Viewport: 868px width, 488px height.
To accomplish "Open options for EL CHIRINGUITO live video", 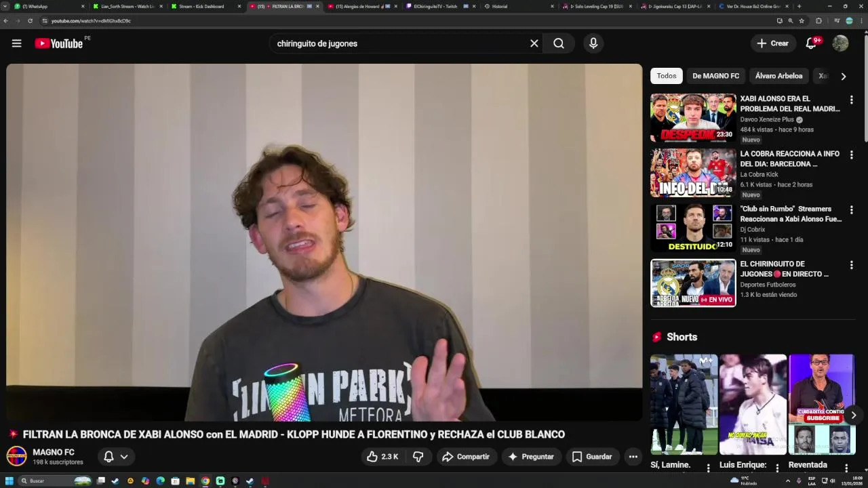I will [851, 265].
